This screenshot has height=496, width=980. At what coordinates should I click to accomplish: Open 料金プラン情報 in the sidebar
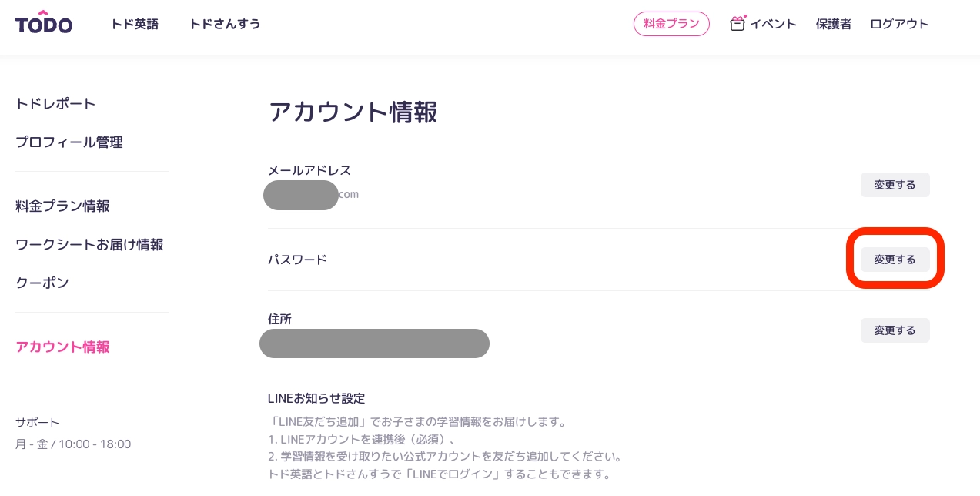(62, 206)
